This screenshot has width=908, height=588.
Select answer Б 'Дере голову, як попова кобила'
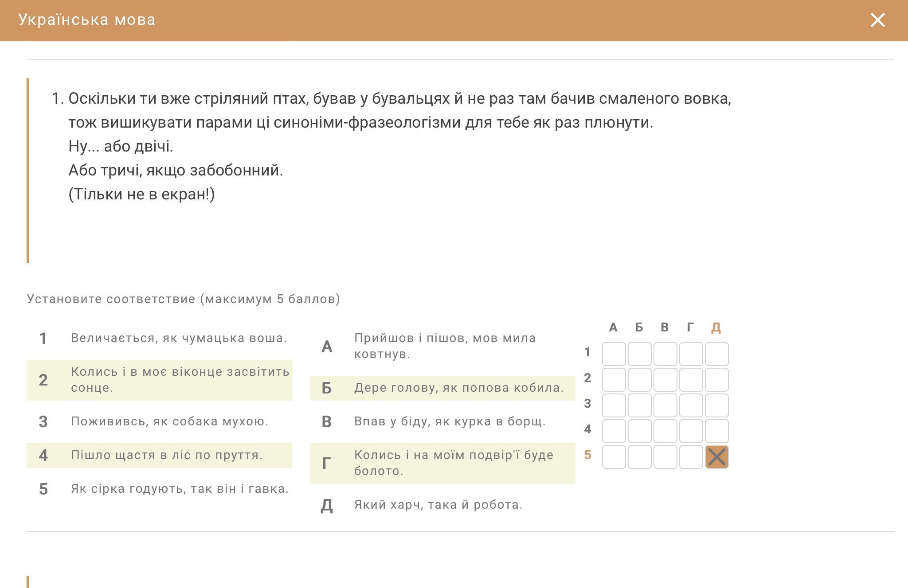(x=458, y=388)
